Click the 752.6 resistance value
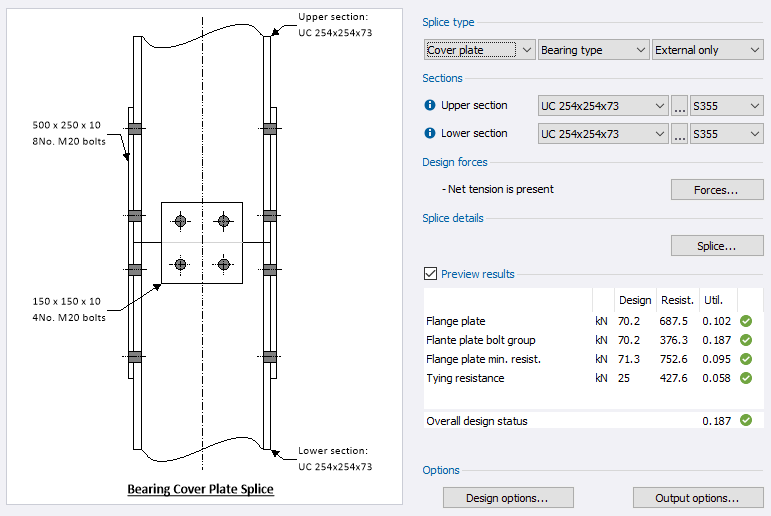This screenshot has width=771, height=516. click(x=674, y=359)
